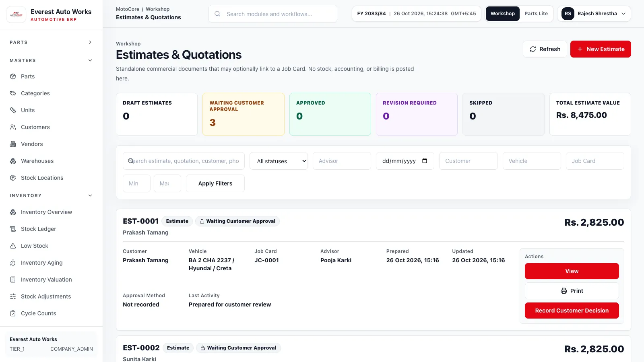Open Stock Adjustments sliders icon
This screenshot has width=644, height=362.
tap(13, 296)
